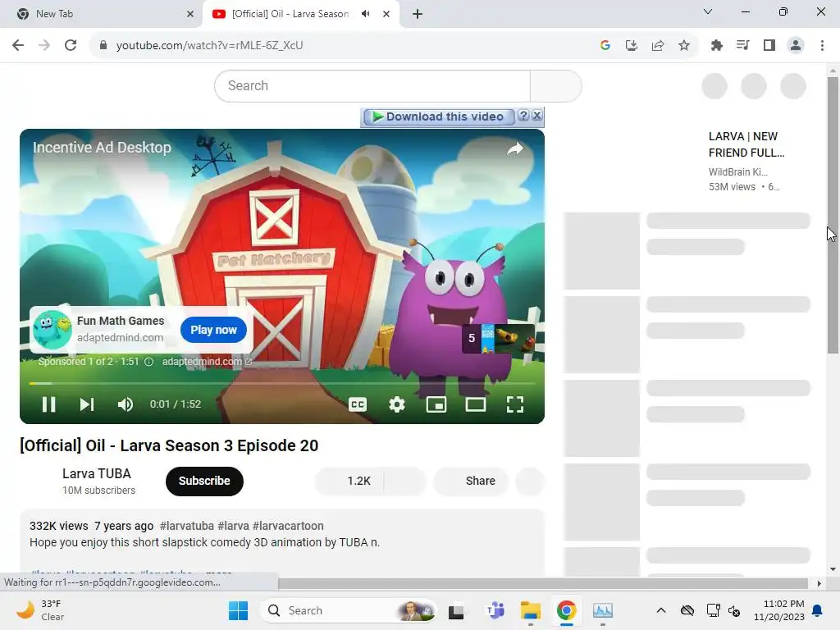Open a new browser tab with plus button
This screenshot has height=630, width=840.
418,14
